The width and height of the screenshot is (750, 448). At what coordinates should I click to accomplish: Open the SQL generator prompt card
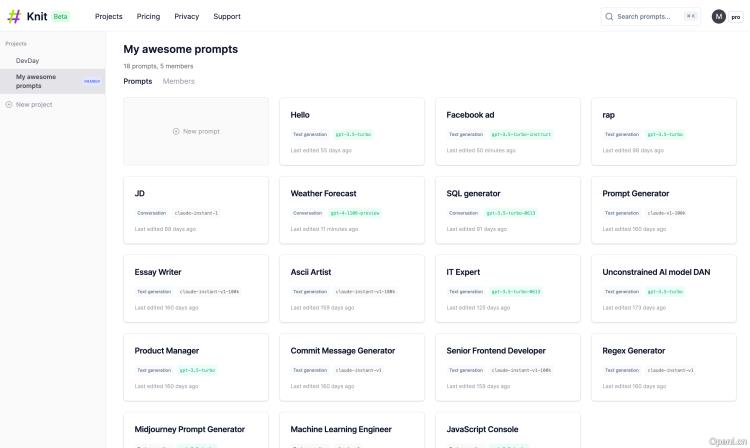(507, 209)
